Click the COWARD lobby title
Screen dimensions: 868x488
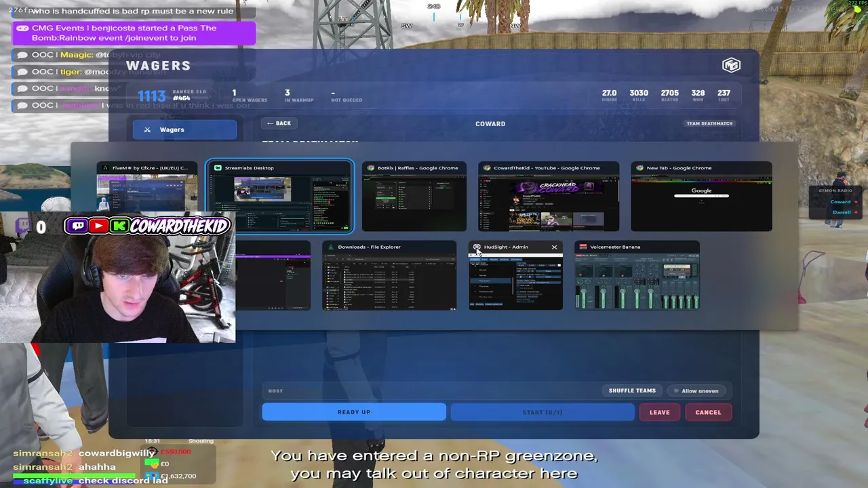tap(490, 124)
